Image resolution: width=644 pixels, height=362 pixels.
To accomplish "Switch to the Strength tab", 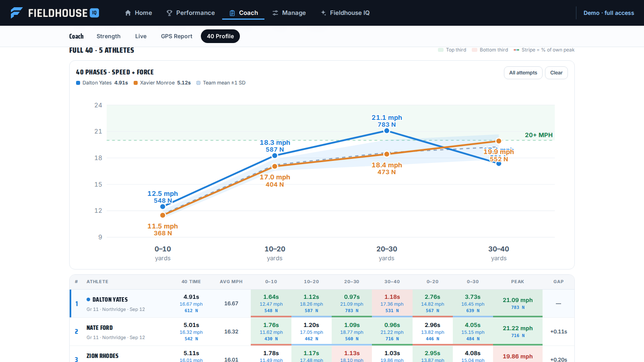I will point(108,36).
